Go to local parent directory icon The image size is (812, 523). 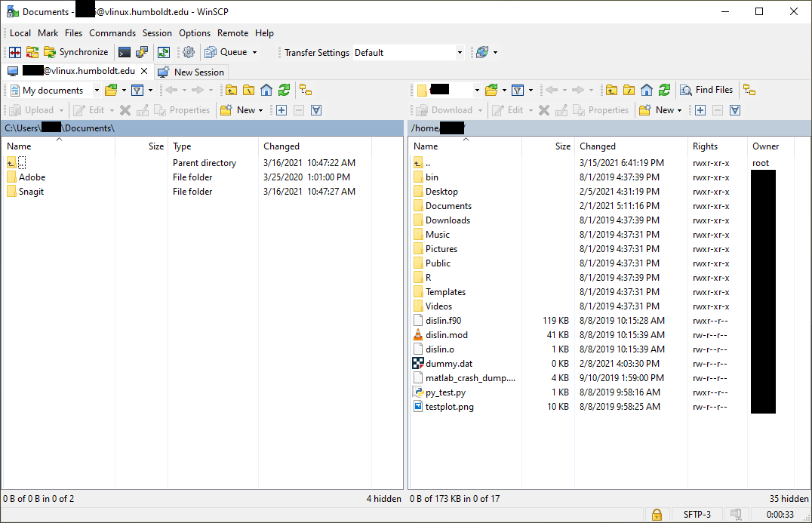click(231, 90)
